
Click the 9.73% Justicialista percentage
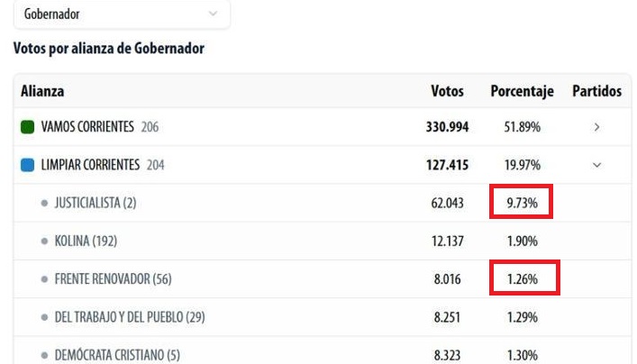click(x=522, y=204)
